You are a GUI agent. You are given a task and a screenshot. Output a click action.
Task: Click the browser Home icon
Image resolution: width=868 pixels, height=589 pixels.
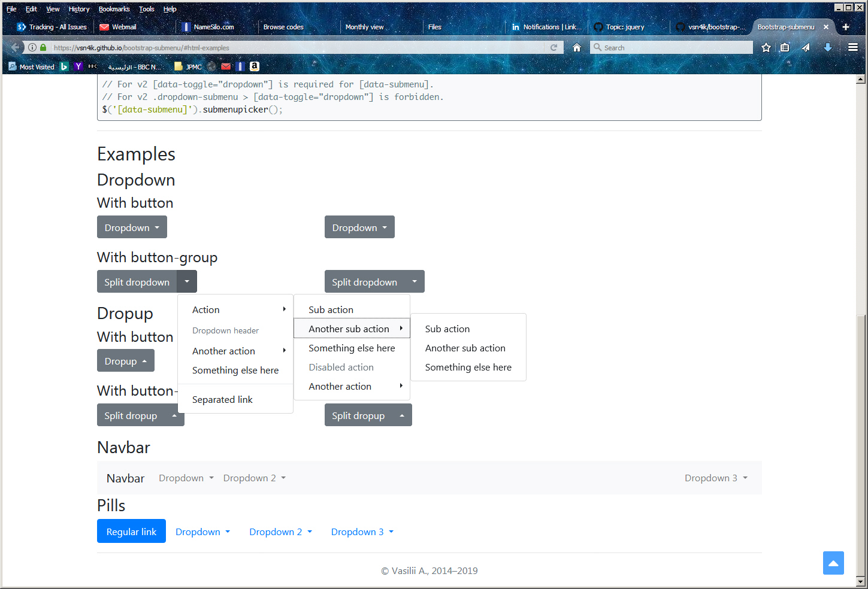coord(576,48)
